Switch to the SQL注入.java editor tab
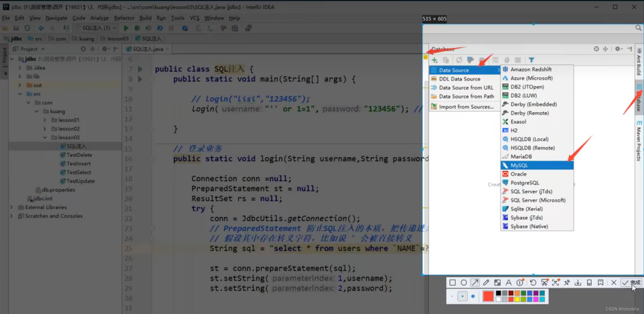644x314 pixels. point(147,49)
